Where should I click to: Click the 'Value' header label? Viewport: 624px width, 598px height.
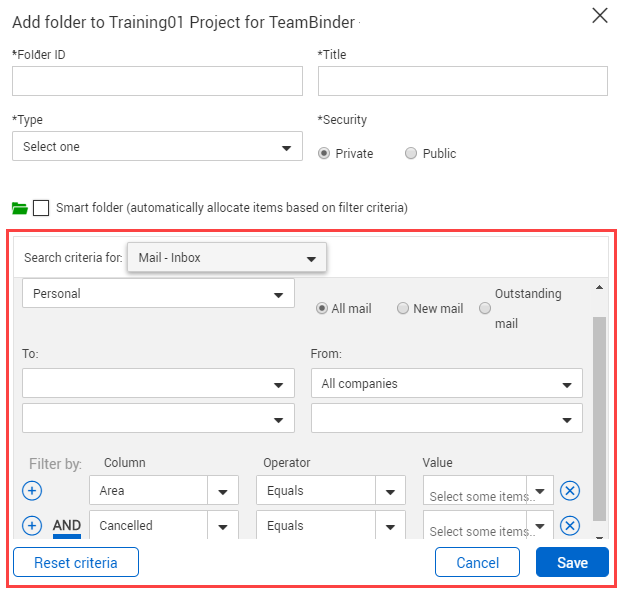click(437, 462)
